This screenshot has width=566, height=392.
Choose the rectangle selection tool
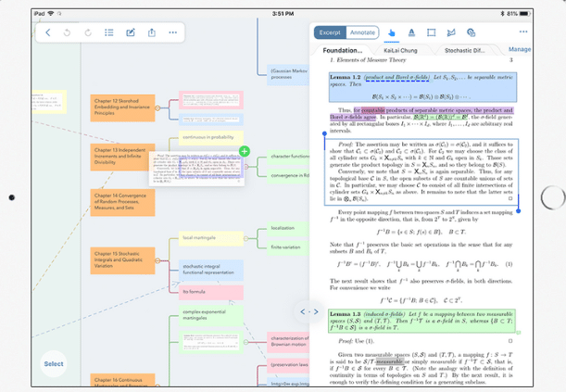tap(431, 32)
